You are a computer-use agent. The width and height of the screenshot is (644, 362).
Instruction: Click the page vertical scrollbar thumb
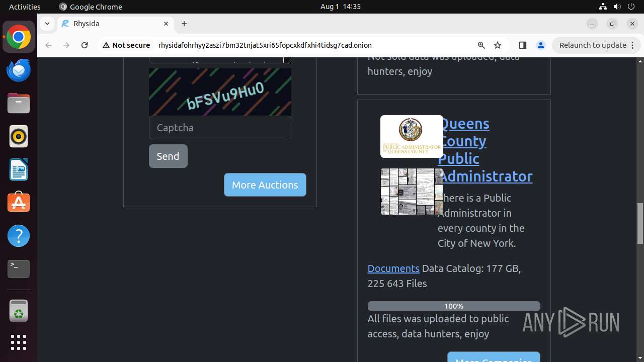tap(640, 224)
